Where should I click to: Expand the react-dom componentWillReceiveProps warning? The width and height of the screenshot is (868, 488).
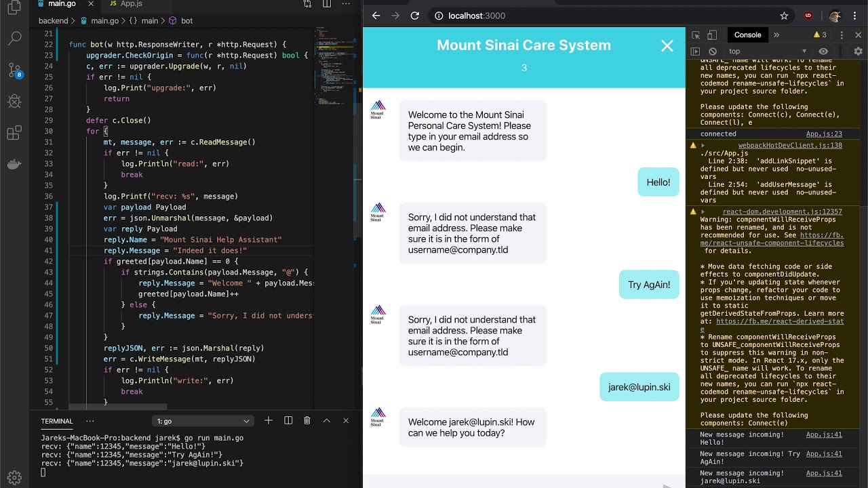[x=703, y=212]
